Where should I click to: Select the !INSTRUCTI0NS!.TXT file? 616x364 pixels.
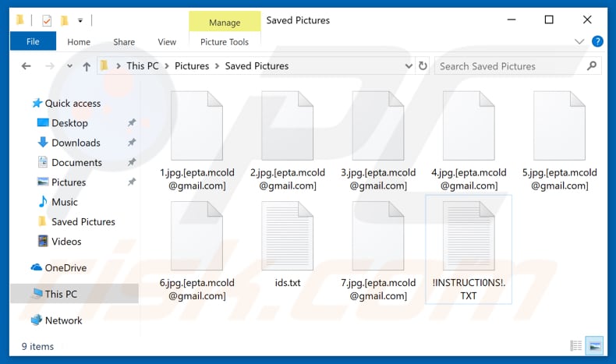point(468,249)
